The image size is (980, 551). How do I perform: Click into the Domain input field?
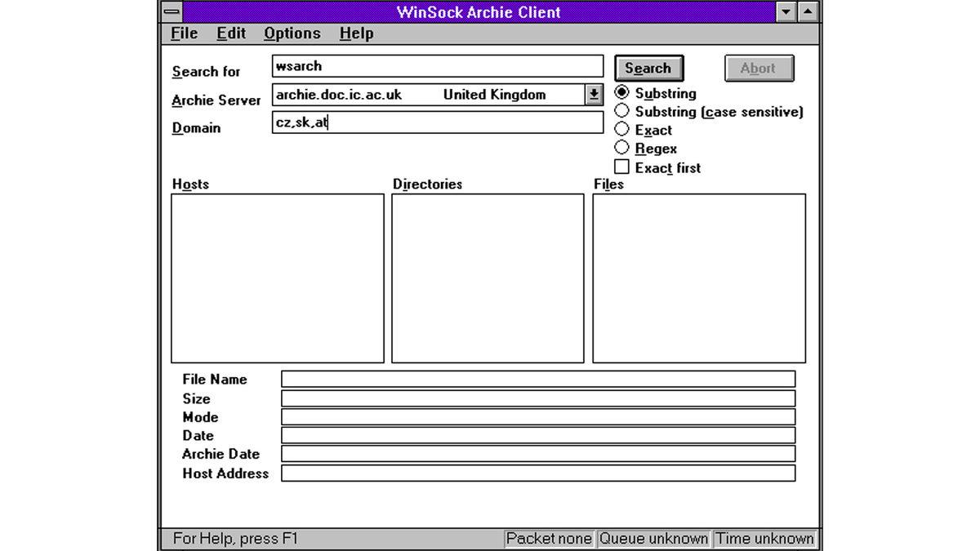[437, 122]
